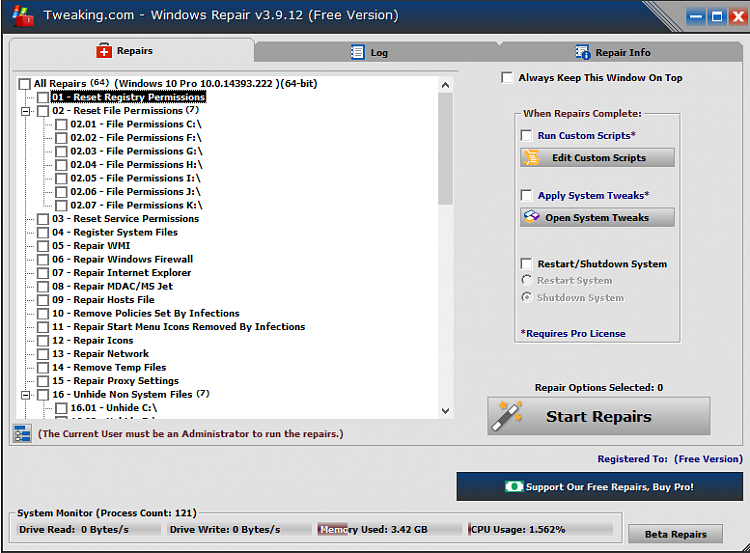Click the Beta Repairs button
Viewport: 750px width, 553px height.
(675, 534)
